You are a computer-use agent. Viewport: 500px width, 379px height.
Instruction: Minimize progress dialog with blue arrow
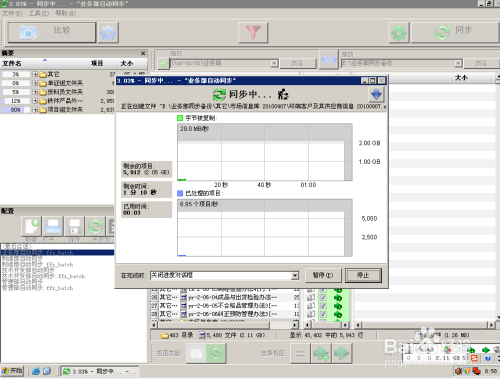tap(376, 95)
